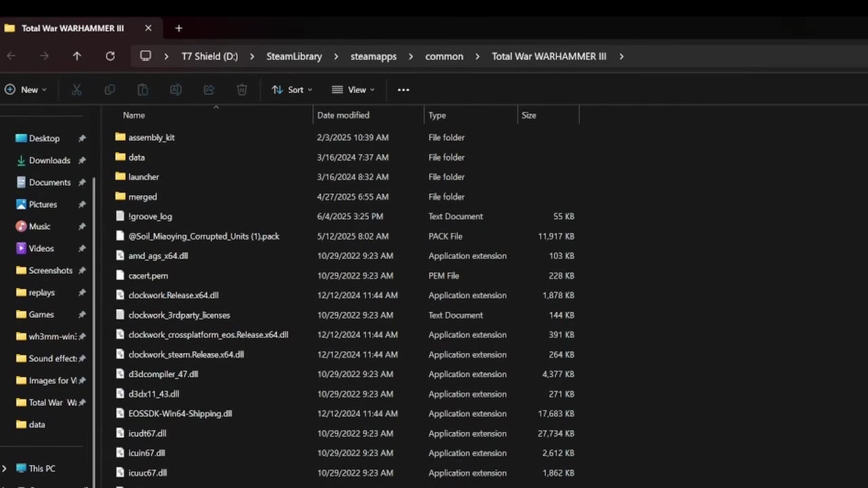
Task: Open a new tab with plus button
Action: (x=178, y=28)
